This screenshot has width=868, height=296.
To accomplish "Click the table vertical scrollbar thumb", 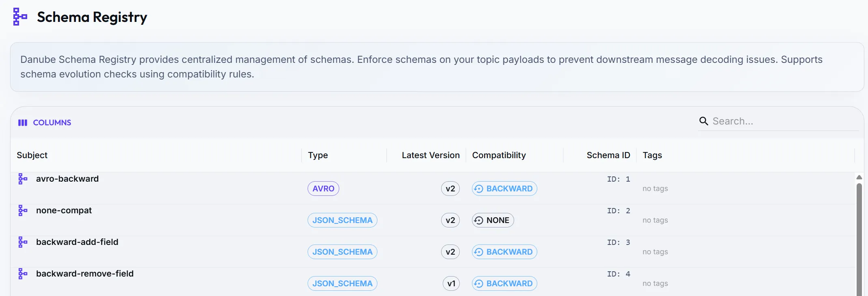I will [859, 239].
